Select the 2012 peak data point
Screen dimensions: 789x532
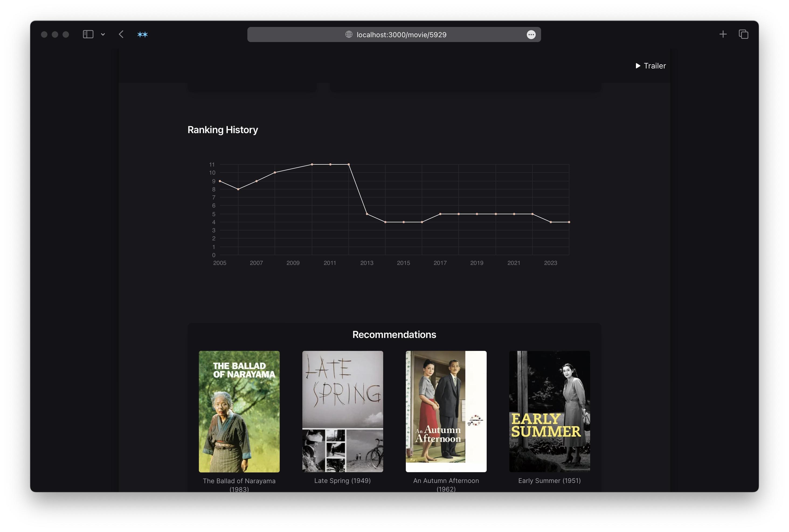pos(349,164)
